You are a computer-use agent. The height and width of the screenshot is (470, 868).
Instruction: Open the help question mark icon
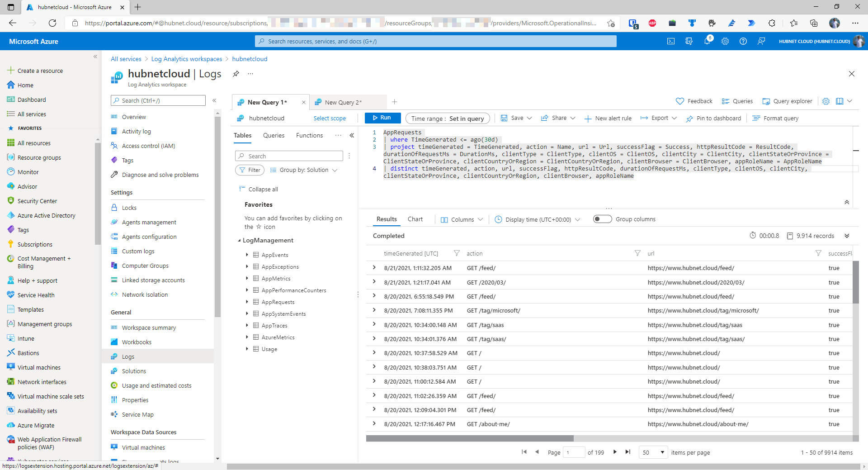coord(743,41)
